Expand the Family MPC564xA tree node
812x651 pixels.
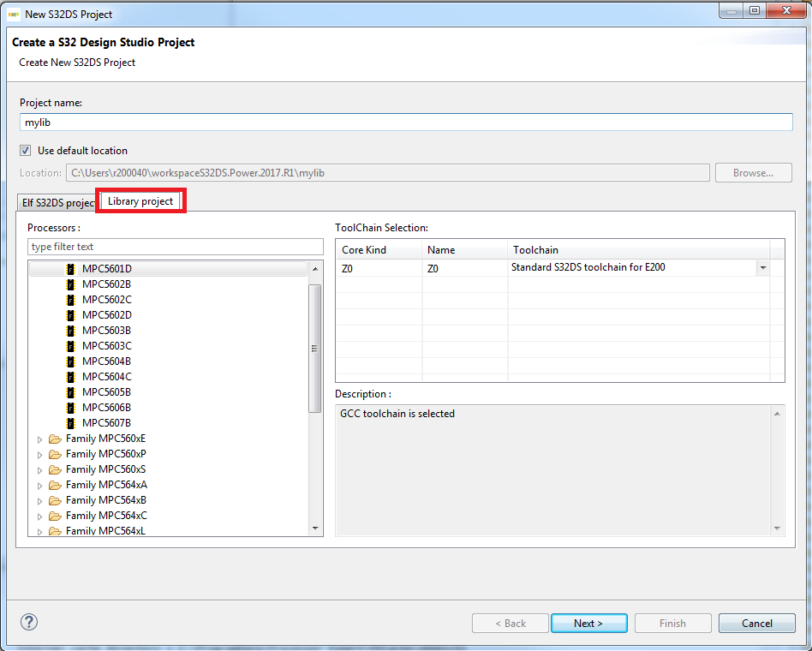(40, 486)
